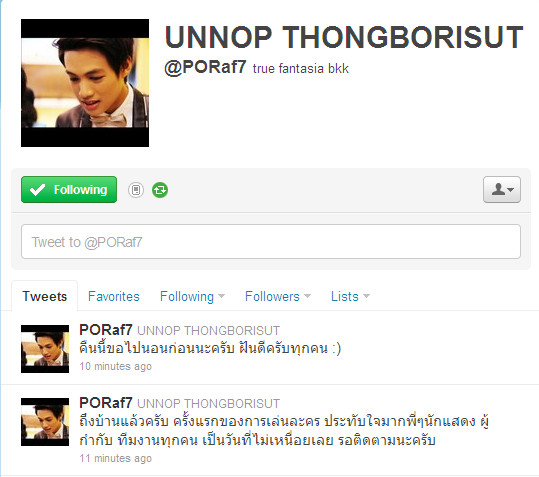Screen dimensions: 539x477
Task: Switch to the Favorites tab
Action: coord(113,296)
